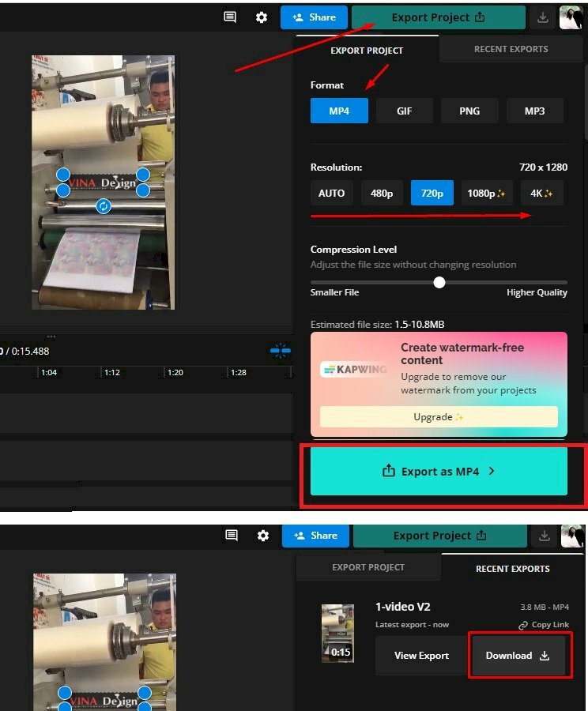Select MP4 format
This screenshot has width=588, height=711.
point(339,111)
